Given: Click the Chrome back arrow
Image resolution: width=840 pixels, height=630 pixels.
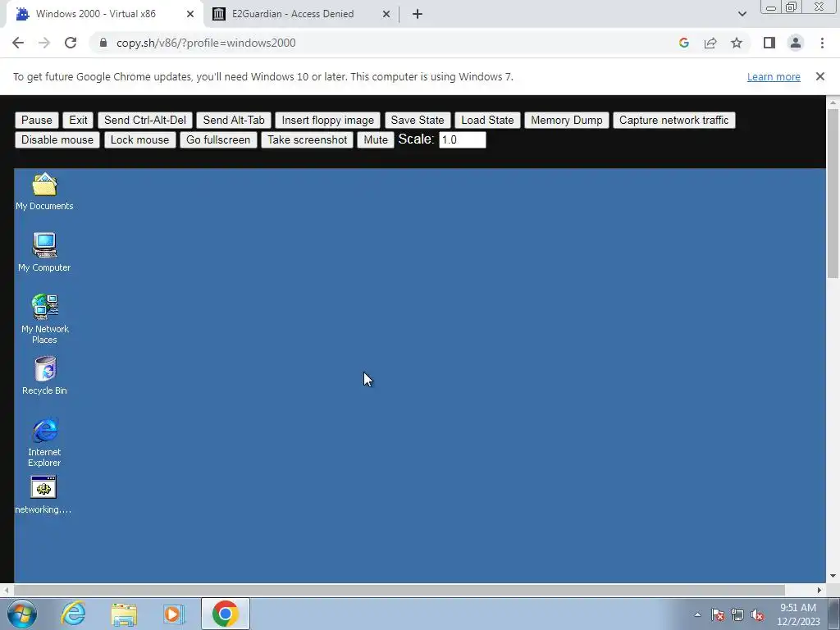Looking at the screenshot, I should click(18, 43).
